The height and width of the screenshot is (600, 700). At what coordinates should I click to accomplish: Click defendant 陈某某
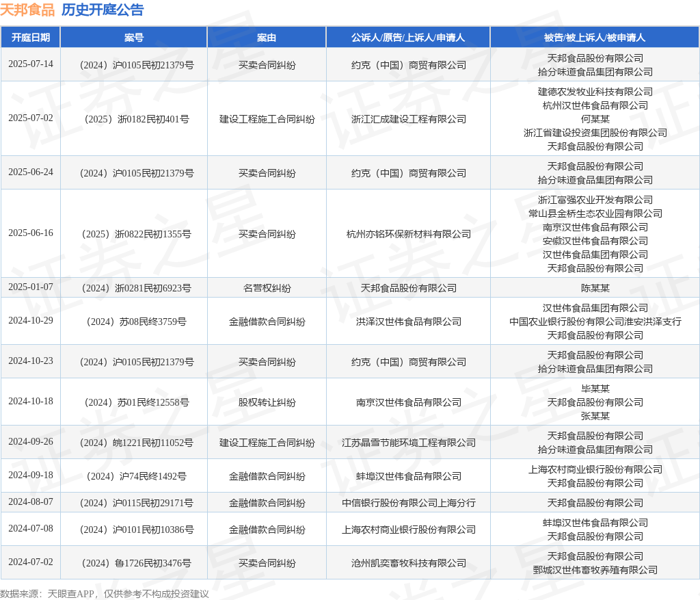tap(595, 288)
